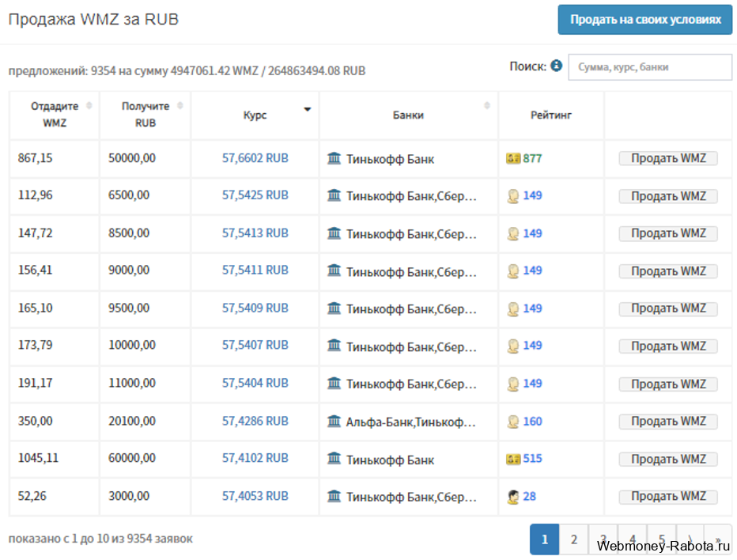737x560 pixels.
Task: Click user icon in the 10000,00 RUB row
Action: point(512,346)
